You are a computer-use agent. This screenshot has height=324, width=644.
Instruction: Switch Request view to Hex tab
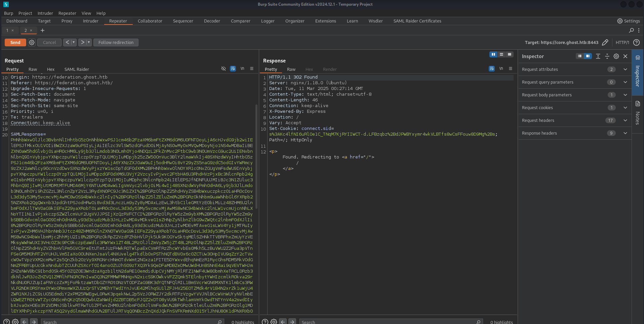coord(51,69)
